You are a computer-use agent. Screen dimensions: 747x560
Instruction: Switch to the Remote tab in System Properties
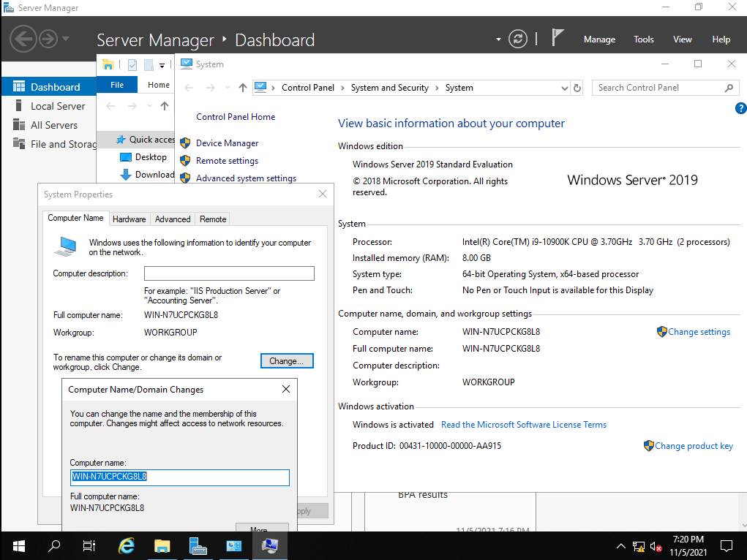pyautogui.click(x=213, y=219)
